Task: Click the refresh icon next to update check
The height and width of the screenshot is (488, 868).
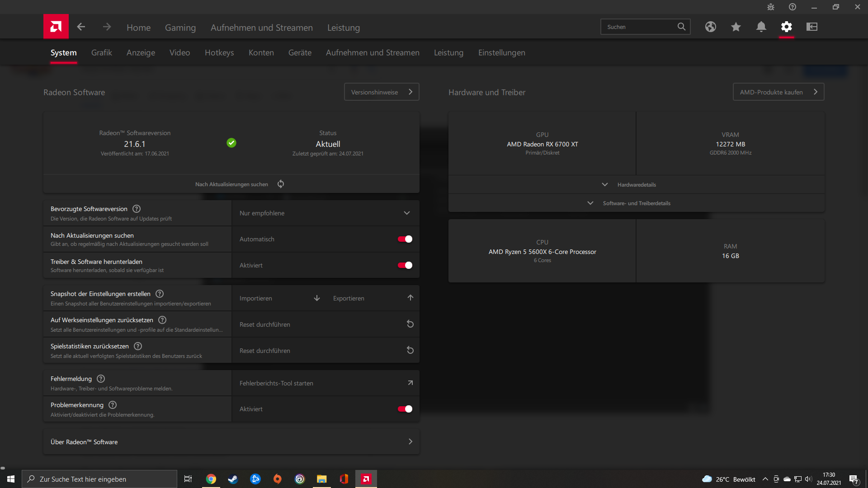Action: (x=281, y=184)
